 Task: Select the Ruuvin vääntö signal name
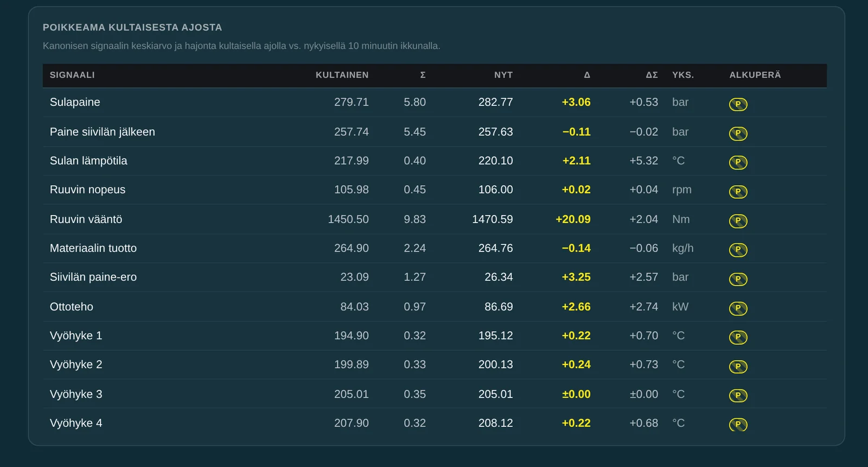click(86, 219)
